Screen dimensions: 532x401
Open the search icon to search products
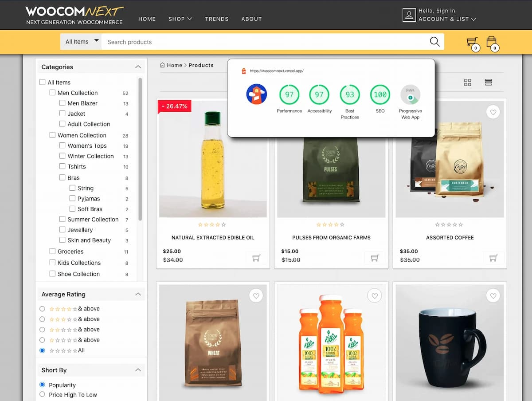pos(434,41)
